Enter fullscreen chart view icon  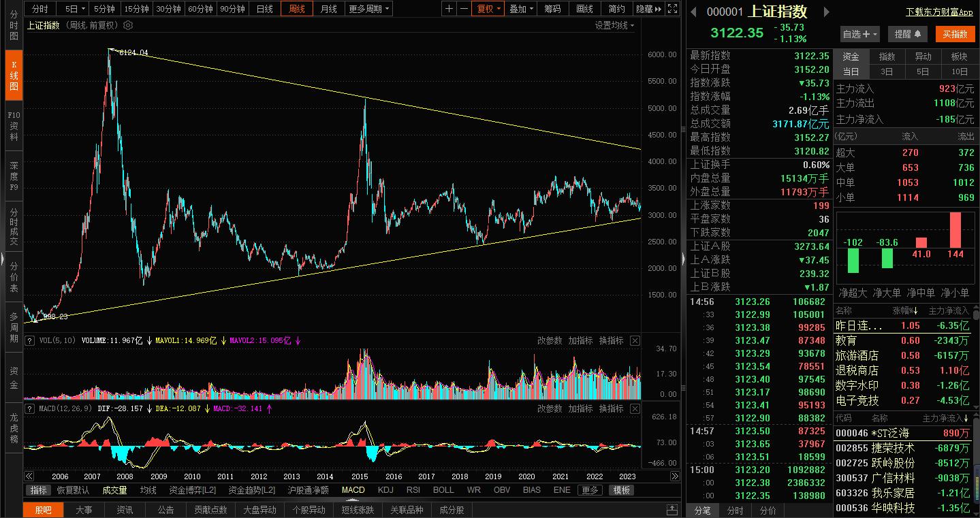[x=672, y=9]
